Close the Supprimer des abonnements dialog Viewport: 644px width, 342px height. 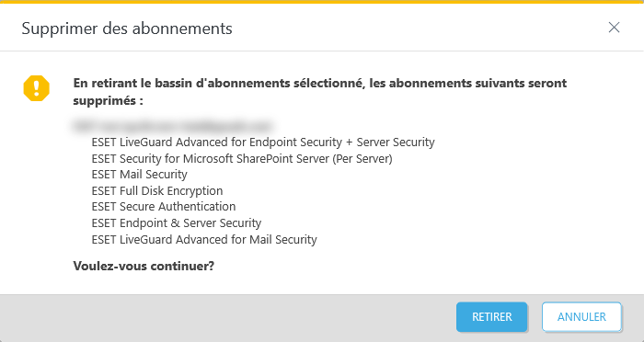[x=614, y=28]
